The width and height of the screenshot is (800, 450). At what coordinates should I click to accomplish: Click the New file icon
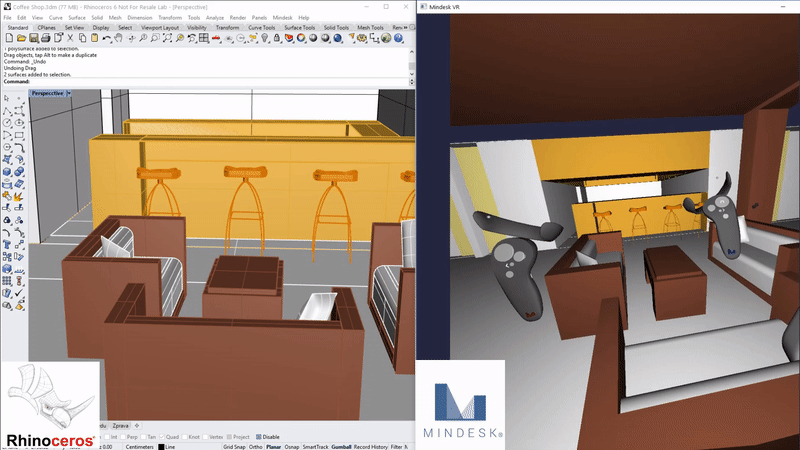pyautogui.click(x=9, y=38)
